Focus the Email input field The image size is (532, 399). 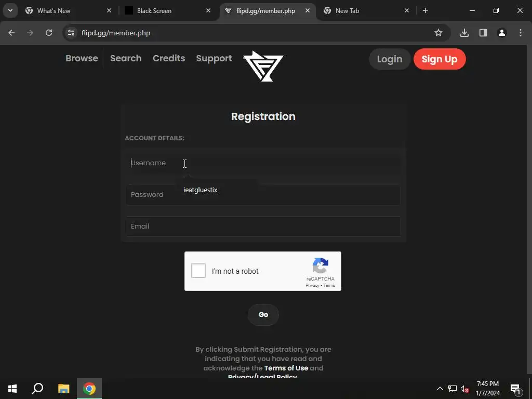pyautogui.click(x=263, y=227)
